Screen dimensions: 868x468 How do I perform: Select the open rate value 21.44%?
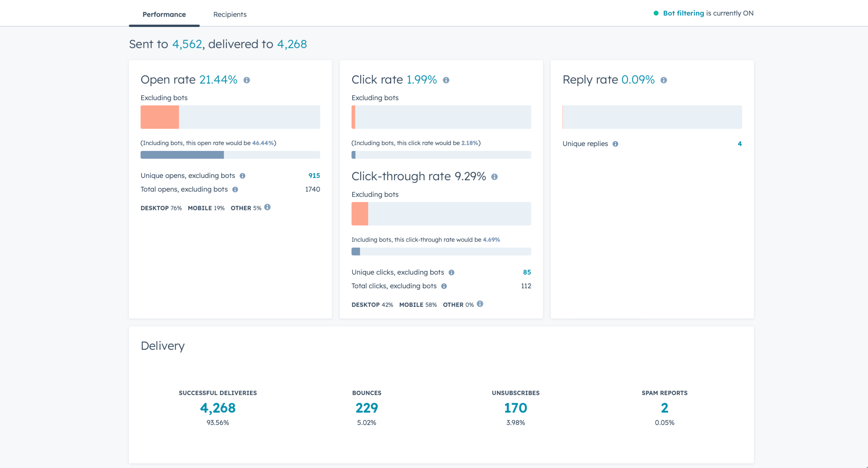(218, 79)
